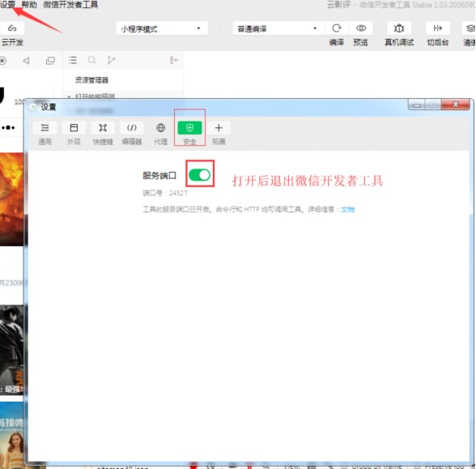Open the 设置 menu in menu bar
476x469 pixels.
click(7, 5)
